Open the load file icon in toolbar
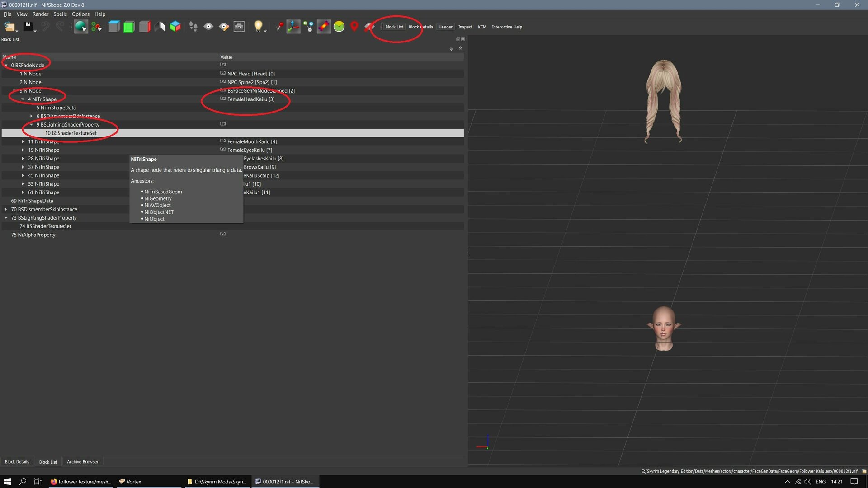Image resolution: width=868 pixels, height=488 pixels. coord(10,27)
